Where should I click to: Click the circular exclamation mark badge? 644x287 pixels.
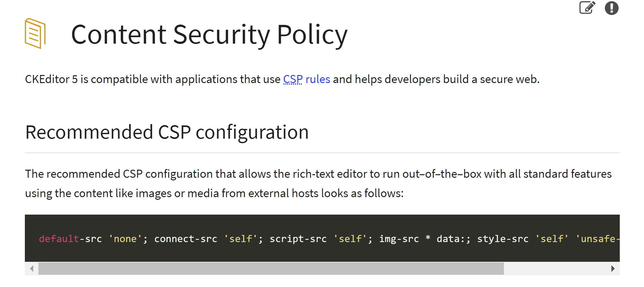[x=612, y=8]
